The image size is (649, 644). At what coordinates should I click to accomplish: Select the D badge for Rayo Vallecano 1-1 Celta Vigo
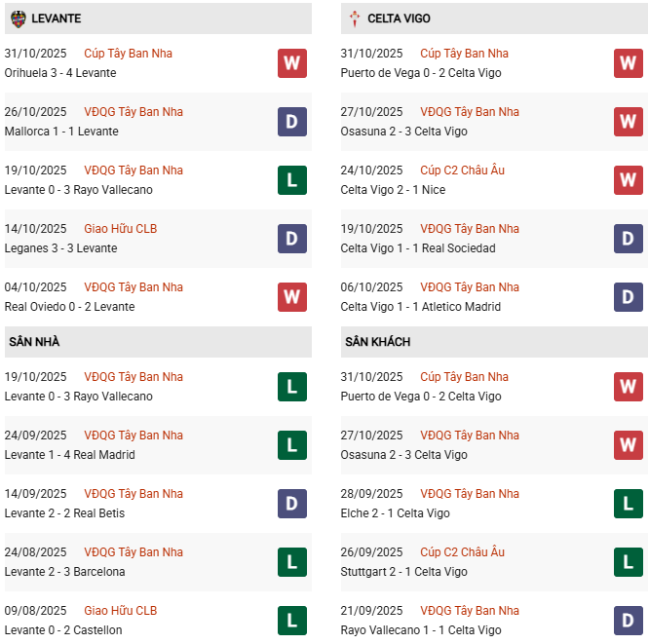[x=629, y=621]
